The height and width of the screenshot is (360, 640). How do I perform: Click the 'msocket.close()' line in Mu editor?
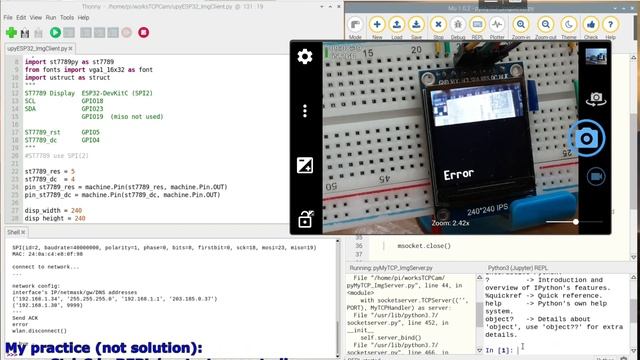[x=424, y=246]
